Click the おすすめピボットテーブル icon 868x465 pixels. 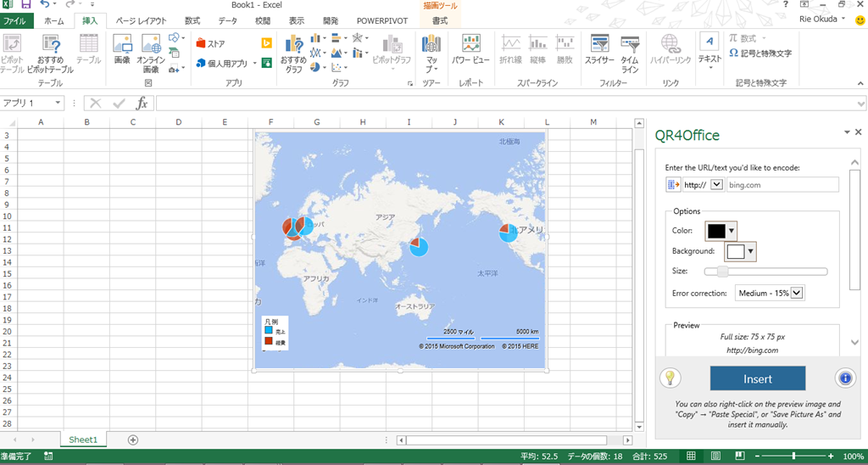[x=50, y=54]
